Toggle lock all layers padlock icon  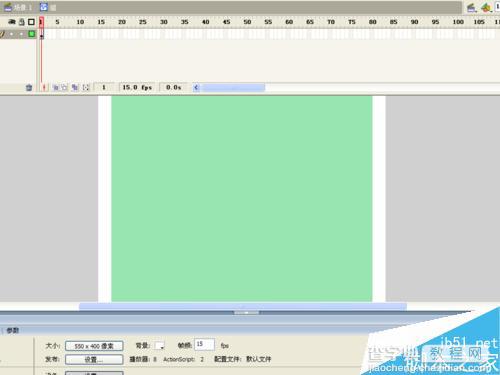(22, 22)
